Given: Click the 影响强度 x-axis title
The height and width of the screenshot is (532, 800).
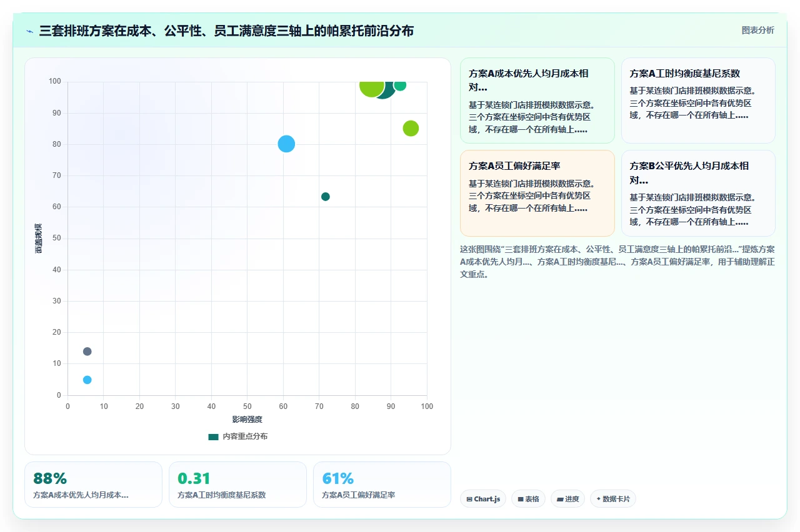Looking at the screenshot, I should pos(247,420).
